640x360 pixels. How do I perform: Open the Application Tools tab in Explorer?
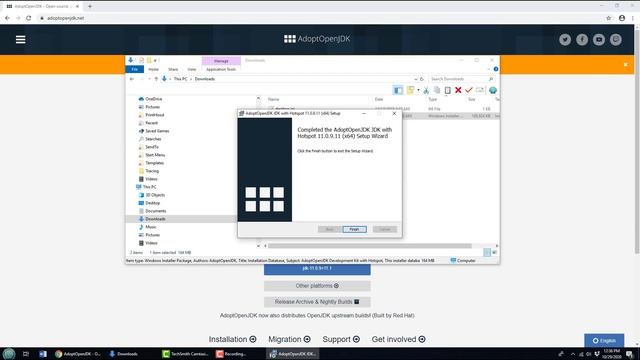coord(221,69)
